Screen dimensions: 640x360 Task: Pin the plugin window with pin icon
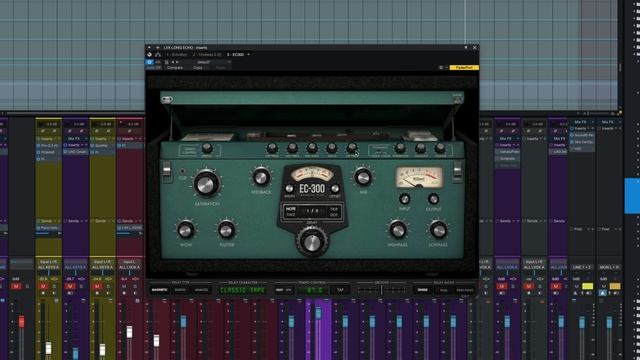point(466,48)
